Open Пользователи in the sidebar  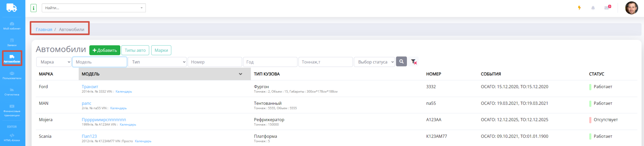pos(12,75)
